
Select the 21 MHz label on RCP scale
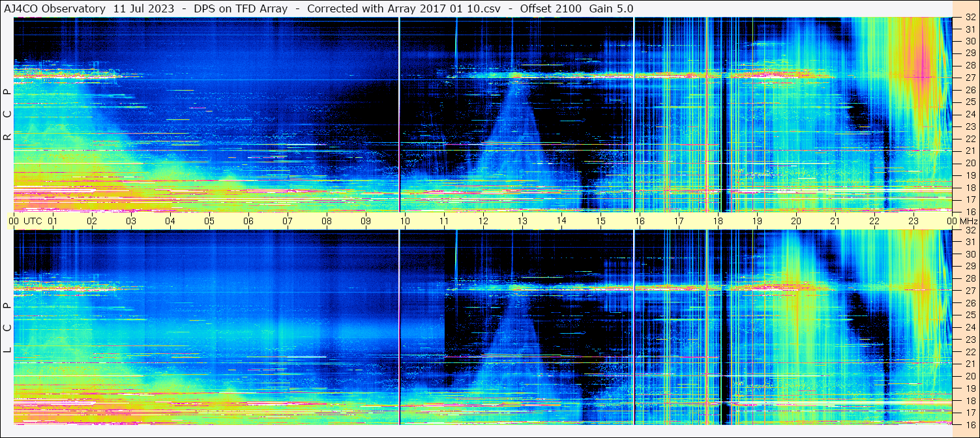pos(970,151)
